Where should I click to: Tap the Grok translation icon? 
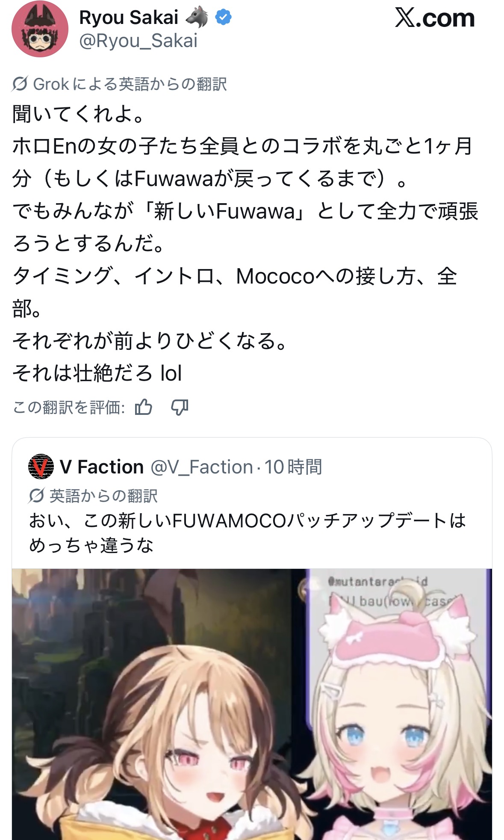tap(20, 84)
